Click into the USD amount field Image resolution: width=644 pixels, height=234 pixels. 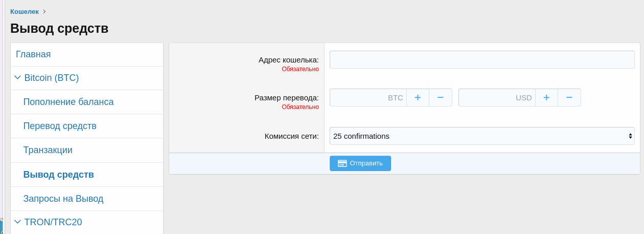486,97
